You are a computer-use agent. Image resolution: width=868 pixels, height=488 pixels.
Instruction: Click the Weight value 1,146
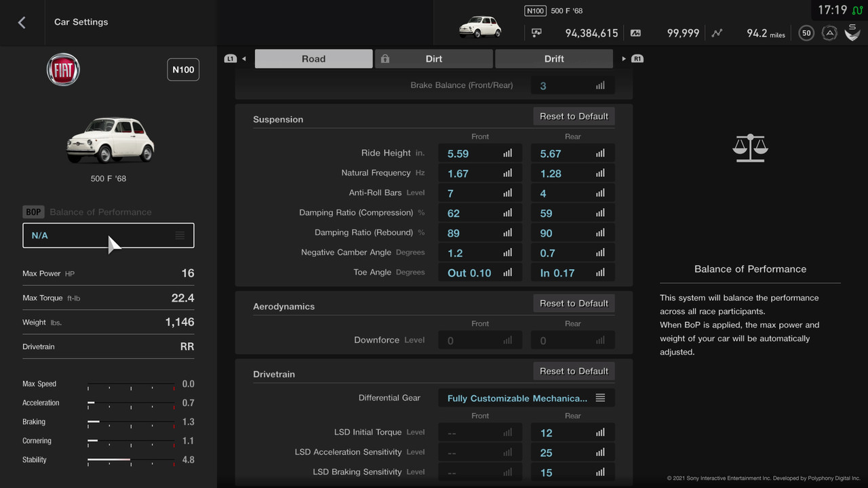point(180,322)
